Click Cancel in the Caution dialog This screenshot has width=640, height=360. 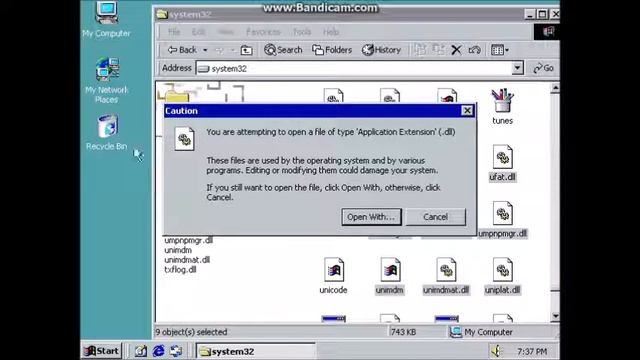(x=436, y=217)
